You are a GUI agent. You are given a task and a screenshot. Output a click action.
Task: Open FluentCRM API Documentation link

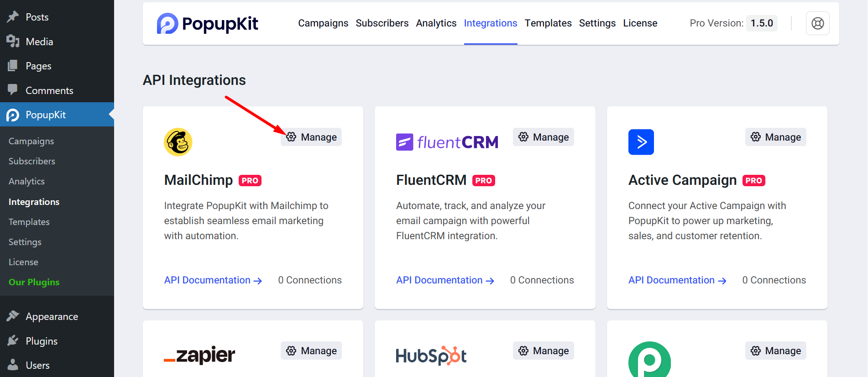coord(445,280)
